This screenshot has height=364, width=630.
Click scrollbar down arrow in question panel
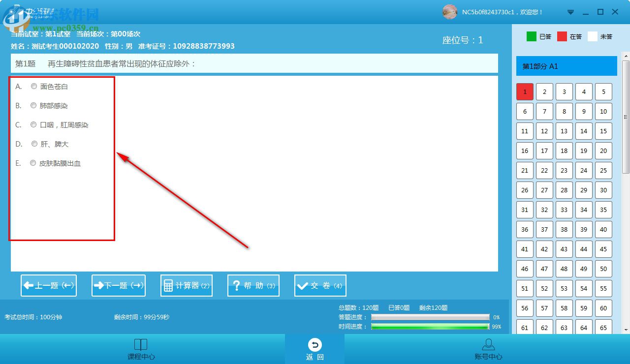click(626, 330)
